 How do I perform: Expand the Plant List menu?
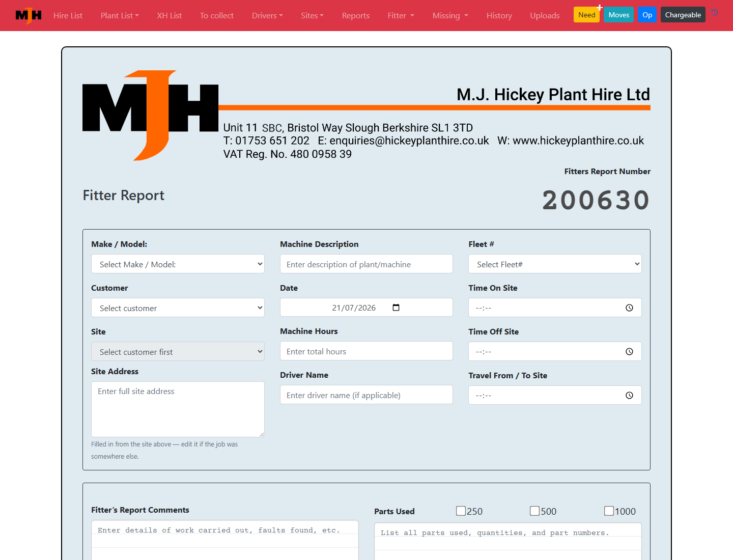click(x=120, y=15)
